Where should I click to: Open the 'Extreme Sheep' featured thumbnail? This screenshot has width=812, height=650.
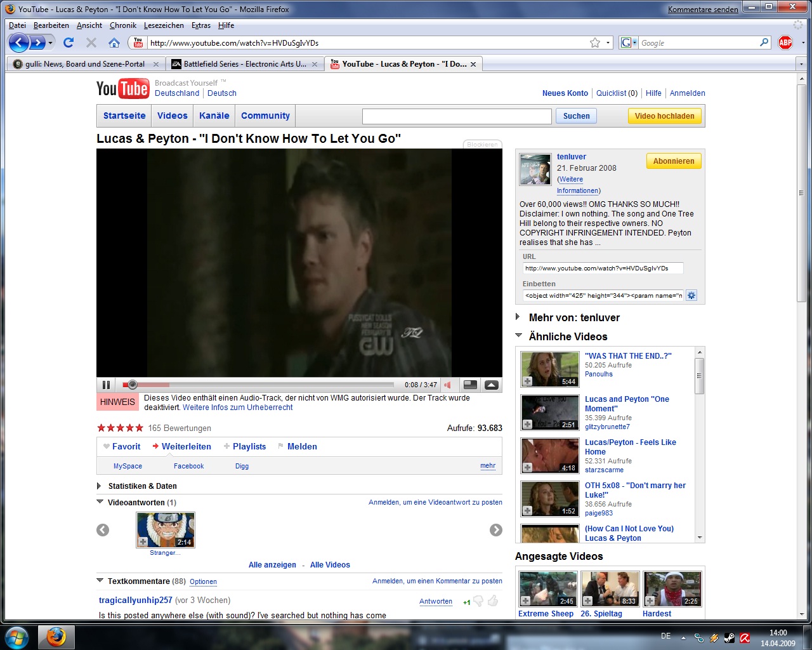548,589
